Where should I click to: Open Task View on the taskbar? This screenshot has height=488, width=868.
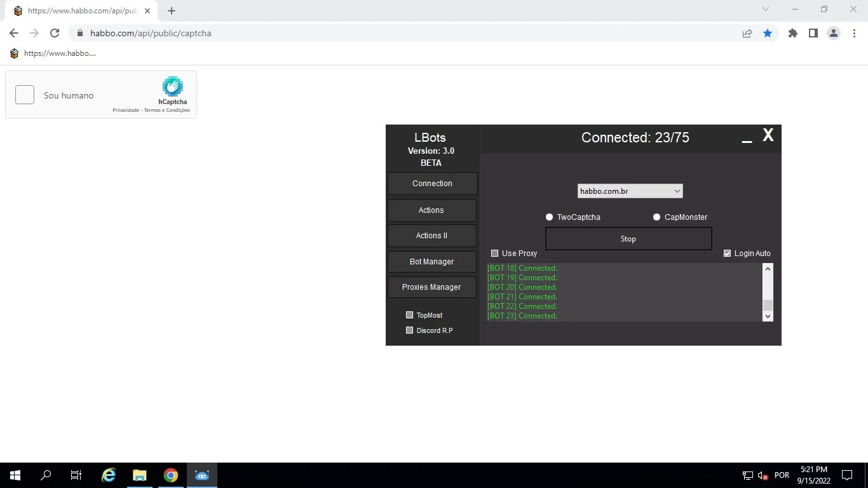point(76,475)
